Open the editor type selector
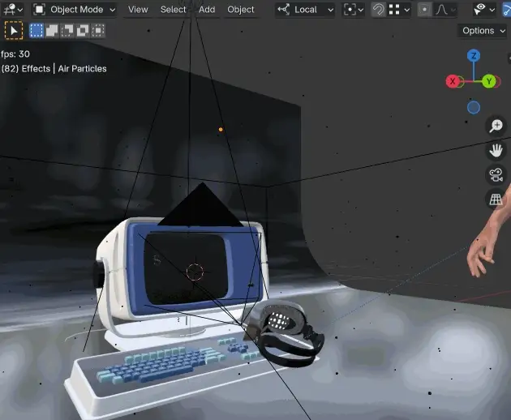 coord(13,10)
